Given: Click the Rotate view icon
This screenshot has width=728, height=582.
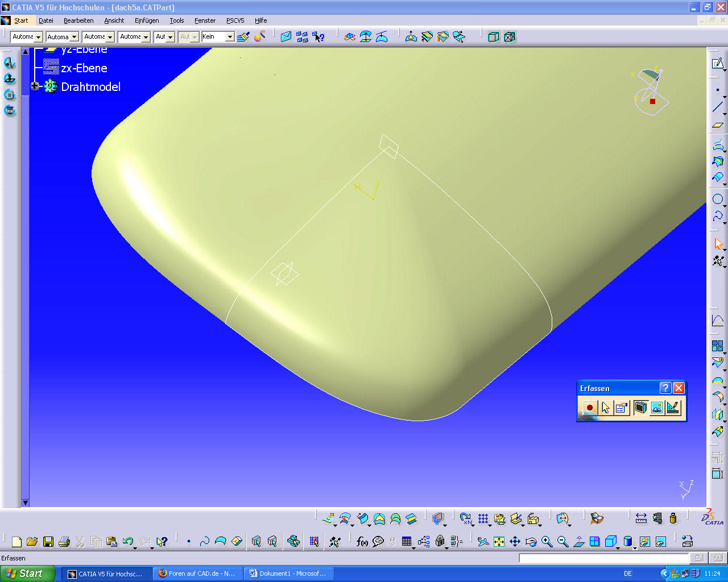Looking at the screenshot, I should pos(531,542).
